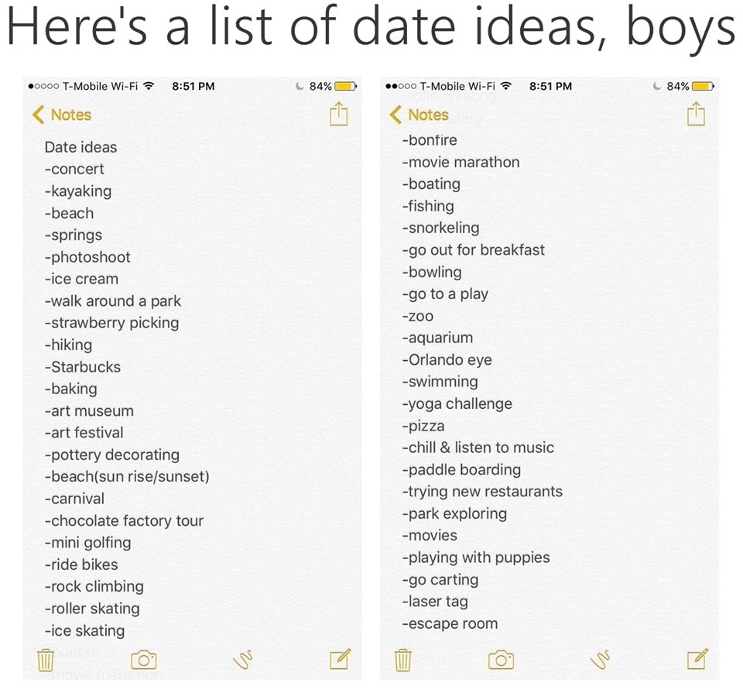
Task: Tap the '-escape room' line
Action: pyautogui.click(x=450, y=623)
